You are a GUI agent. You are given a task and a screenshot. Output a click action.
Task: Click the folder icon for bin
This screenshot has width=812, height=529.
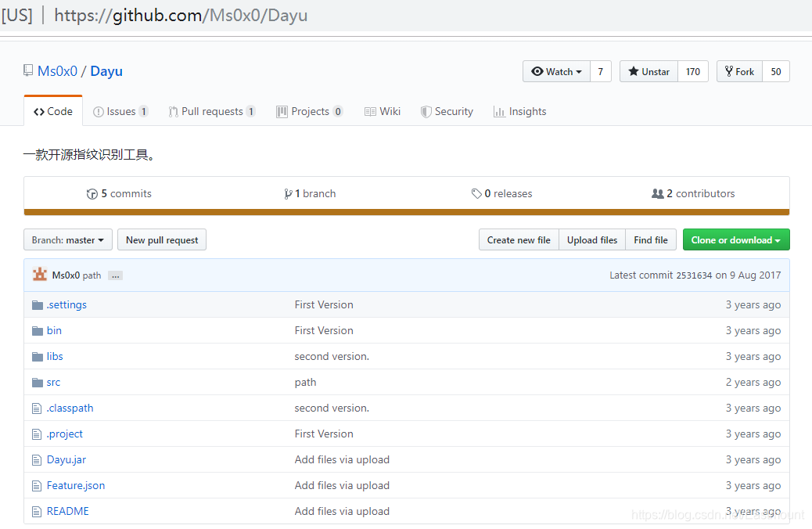pos(38,330)
